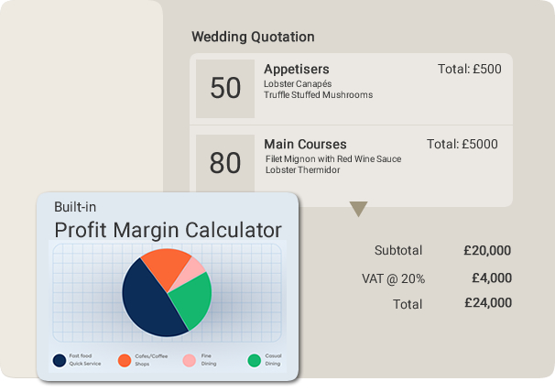
Task: Click the 50 quantity box for Appetisers
Action: click(225, 89)
